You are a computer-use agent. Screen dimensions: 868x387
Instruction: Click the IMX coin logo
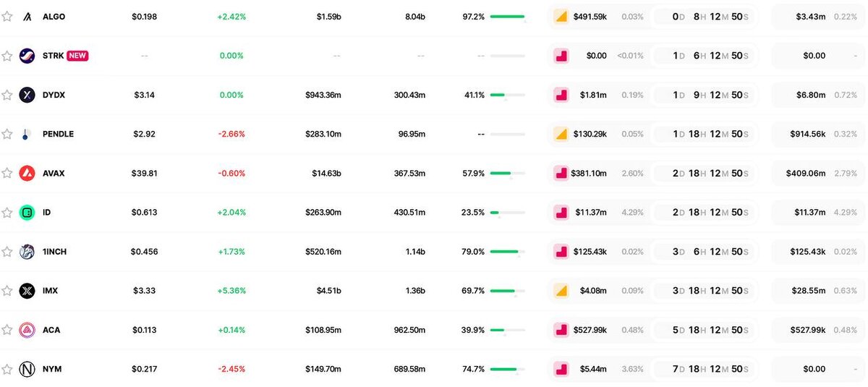27,291
